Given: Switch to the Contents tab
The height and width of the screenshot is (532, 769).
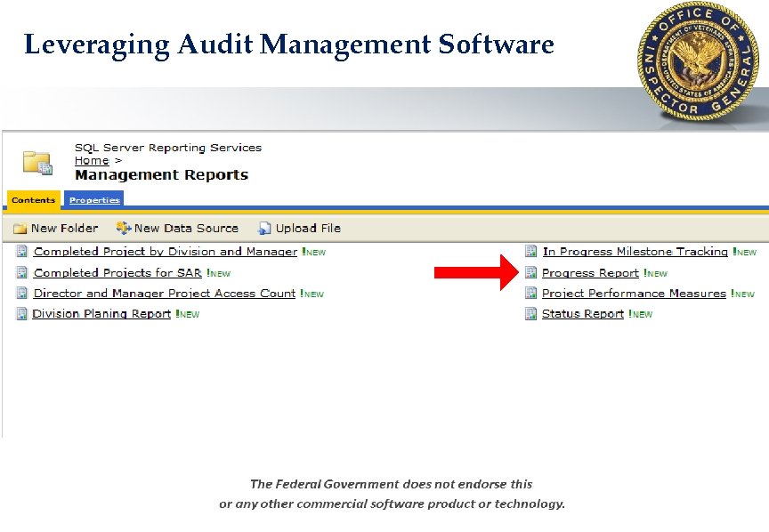Looking at the screenshot, I should point(33,200).
